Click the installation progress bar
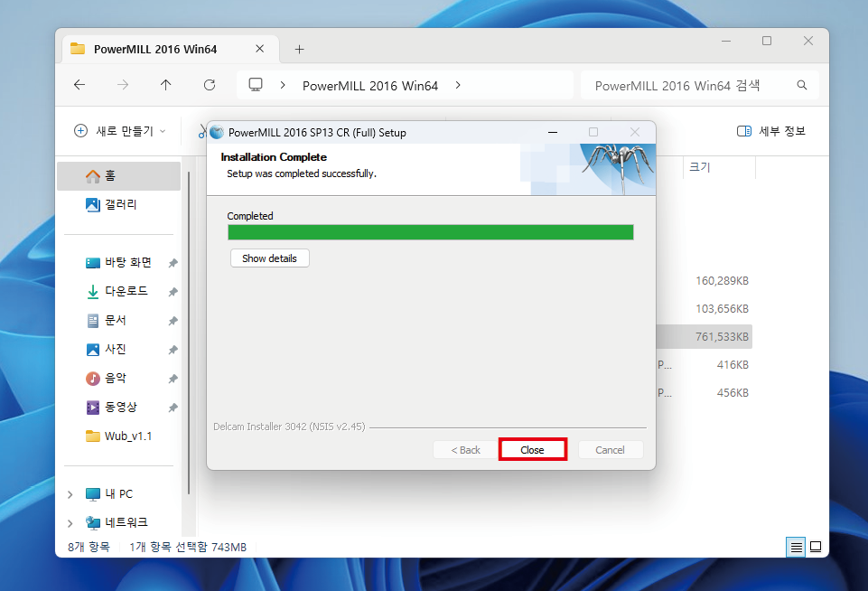 click(x=431, y=232)
